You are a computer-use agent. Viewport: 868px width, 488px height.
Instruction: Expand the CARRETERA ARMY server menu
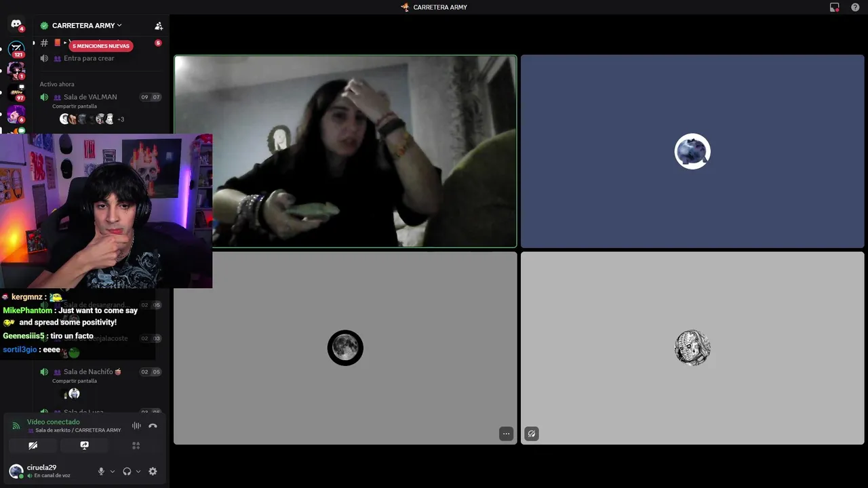pyautogui.click(x=87, y=26)
